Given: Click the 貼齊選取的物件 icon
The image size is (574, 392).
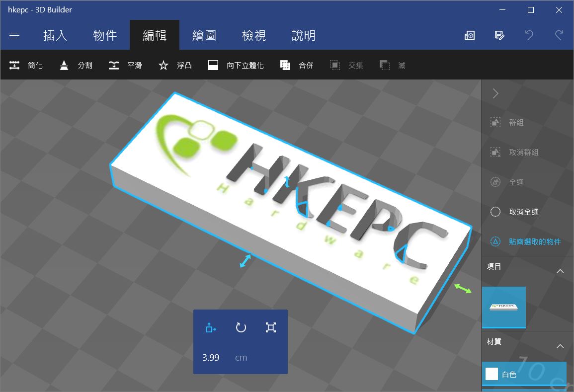Looking at the screenshot, I should click(x=495, y=241).
